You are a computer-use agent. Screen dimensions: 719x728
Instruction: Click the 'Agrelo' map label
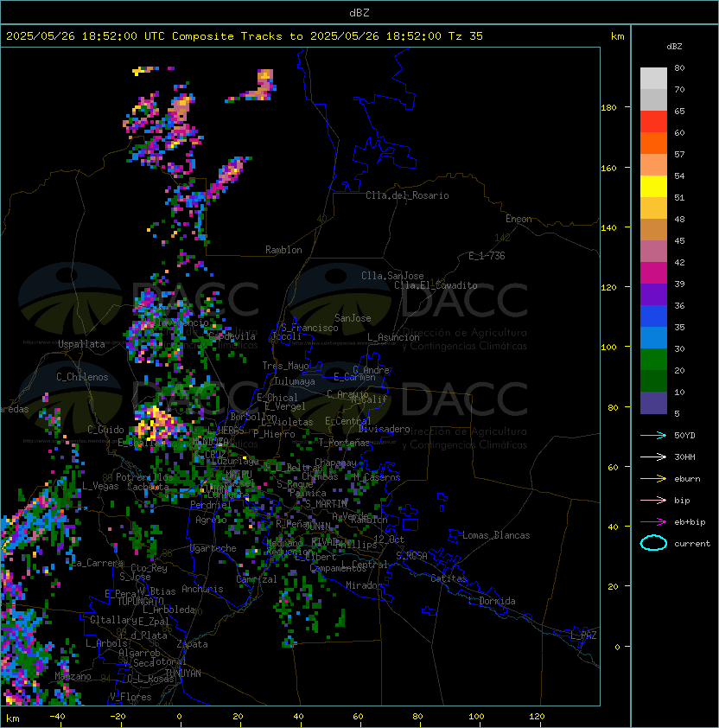[x=211, y=520]
